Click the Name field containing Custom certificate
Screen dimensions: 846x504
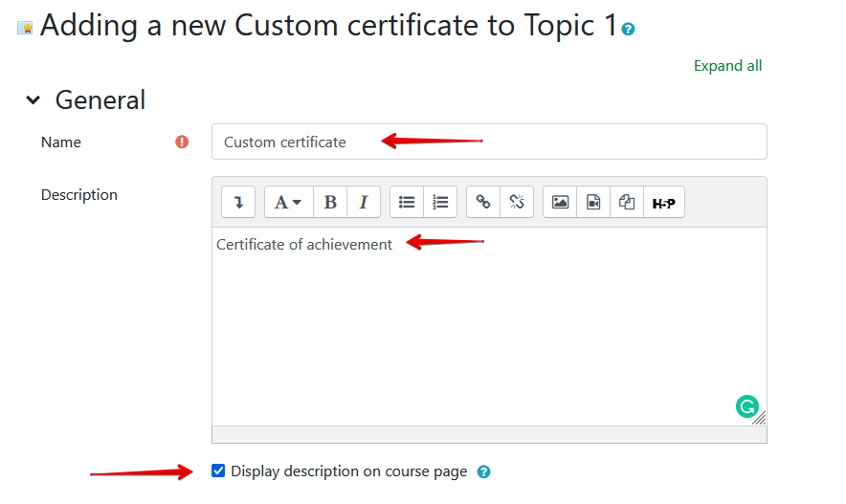coord(488,142)
